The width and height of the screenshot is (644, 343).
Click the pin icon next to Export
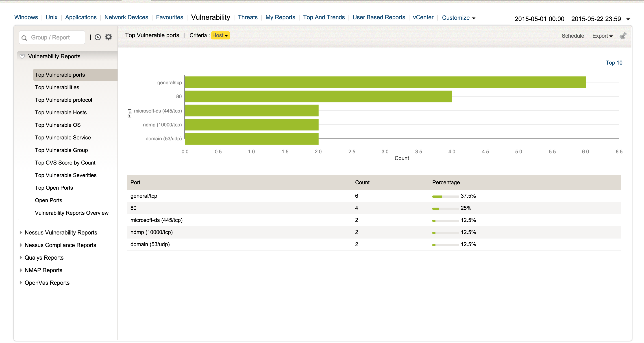(x=623, y=36)
